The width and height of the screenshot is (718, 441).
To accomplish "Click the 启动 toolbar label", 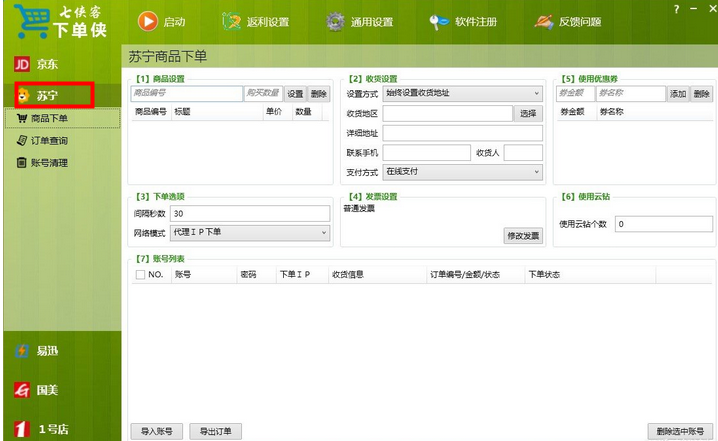I will (x=174, y=22).
